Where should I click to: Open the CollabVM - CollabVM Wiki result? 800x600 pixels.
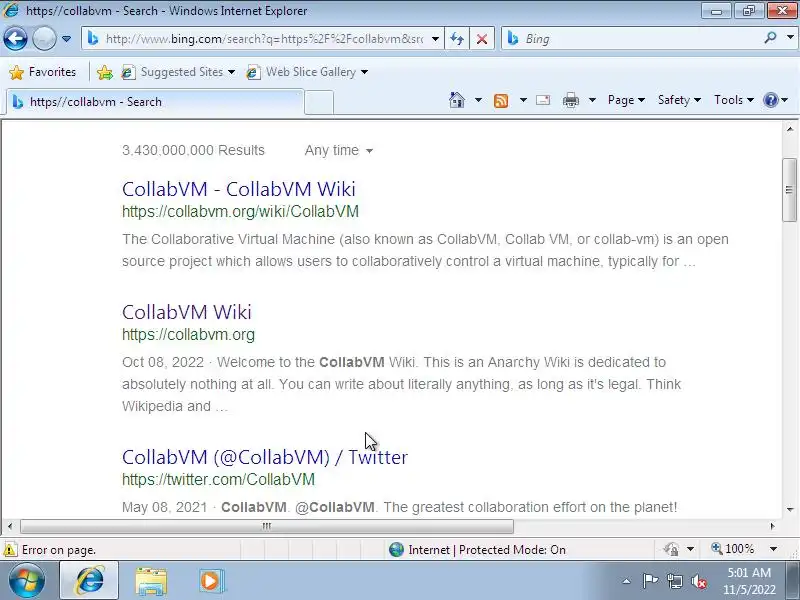click(x=238, y=189)
